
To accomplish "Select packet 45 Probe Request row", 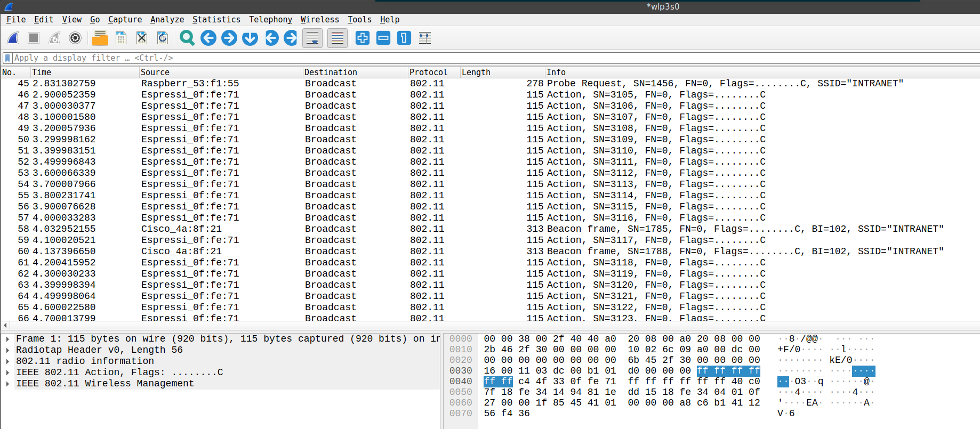I will [490, 84].
